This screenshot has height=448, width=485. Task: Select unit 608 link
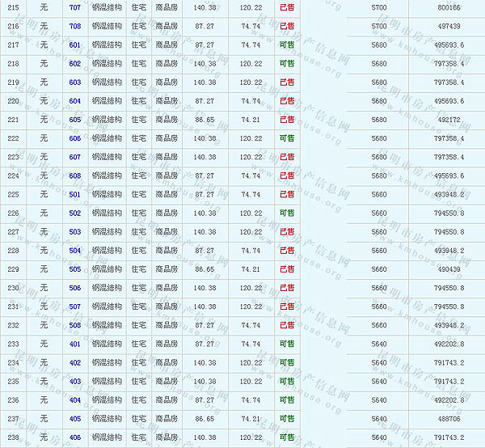tap(75, 175)
